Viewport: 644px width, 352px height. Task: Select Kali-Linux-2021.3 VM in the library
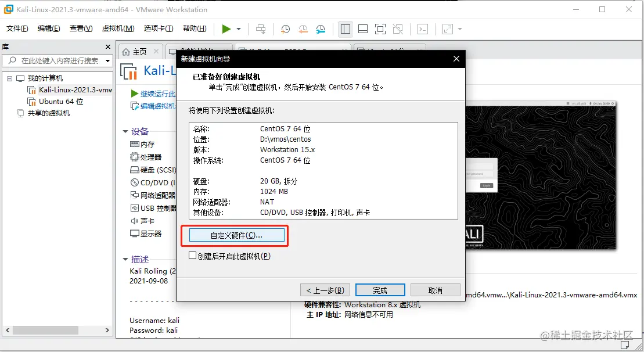pos(70,89)
